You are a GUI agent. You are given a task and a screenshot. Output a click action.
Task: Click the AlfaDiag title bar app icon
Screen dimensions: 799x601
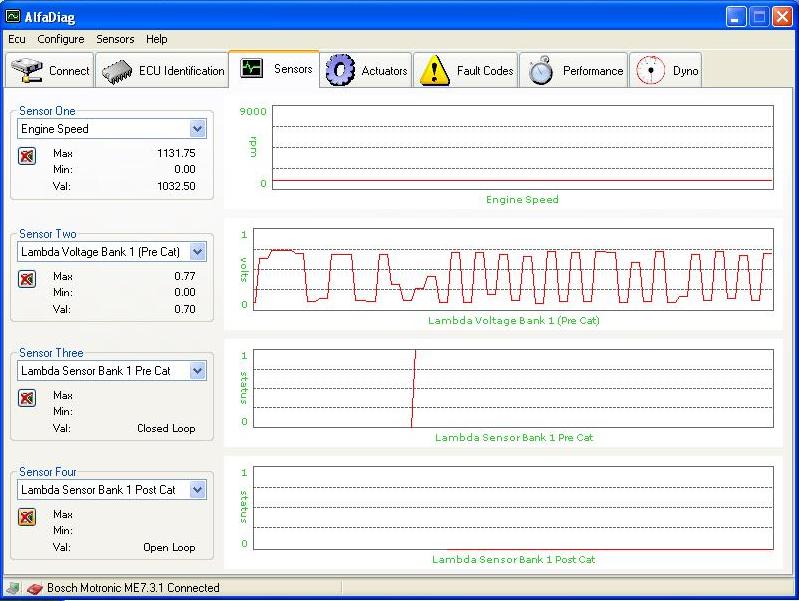[12, 16]
